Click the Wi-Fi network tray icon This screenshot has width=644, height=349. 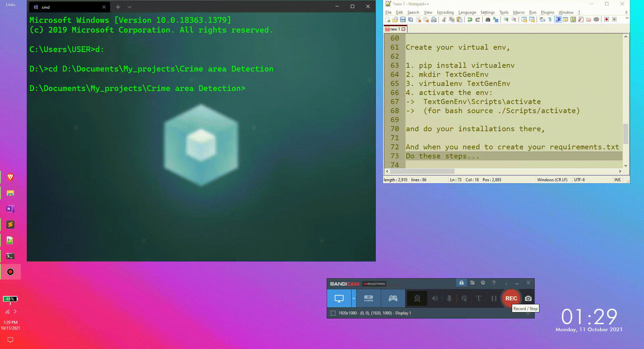click(x=7, y=312)
